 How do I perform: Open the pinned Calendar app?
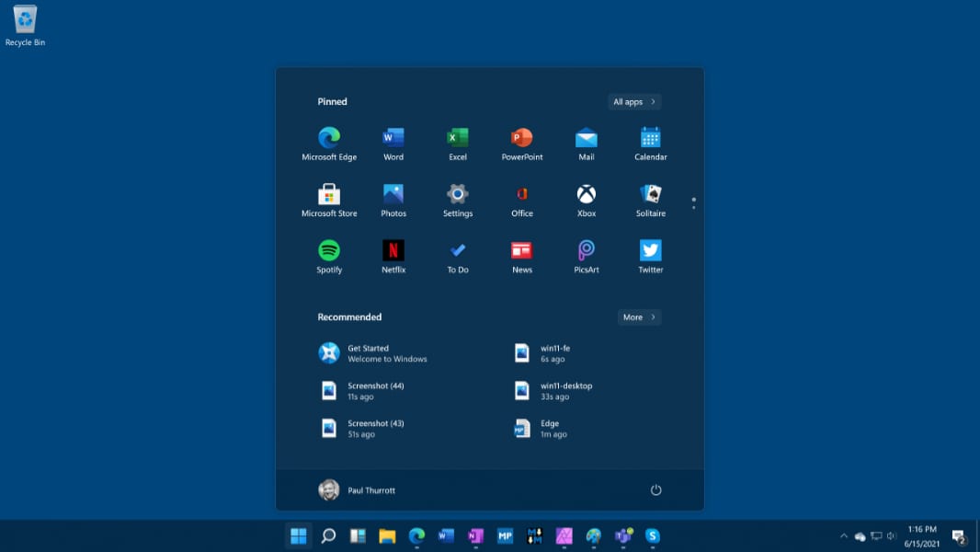[x=651, y=144]
